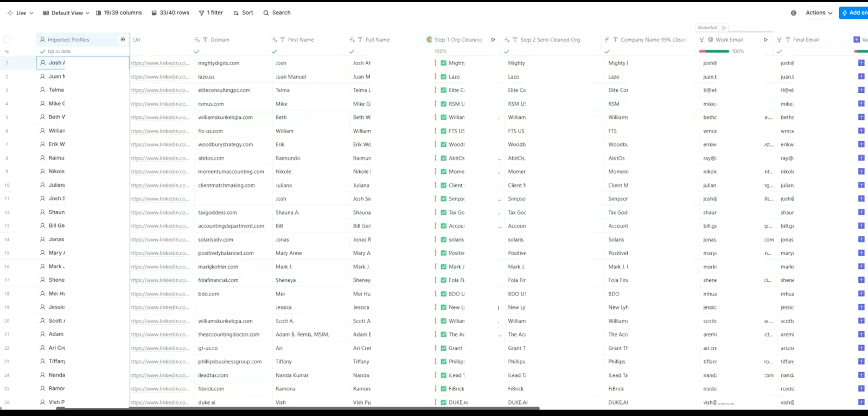Image resolution: width=868 pixels, height=416 pixels.
Task: Click the Company Name 95% Clean formula icon
Action: pos(607,40)
